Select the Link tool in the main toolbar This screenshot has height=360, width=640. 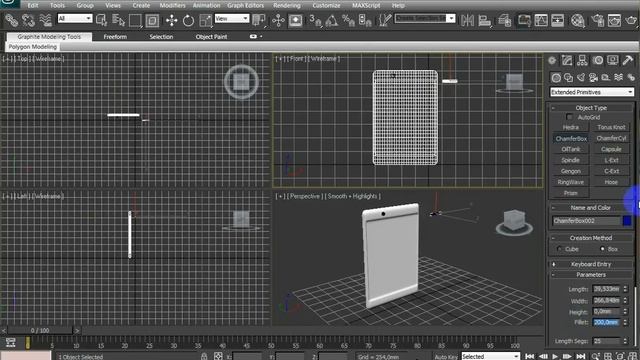(x=11, y=20)
